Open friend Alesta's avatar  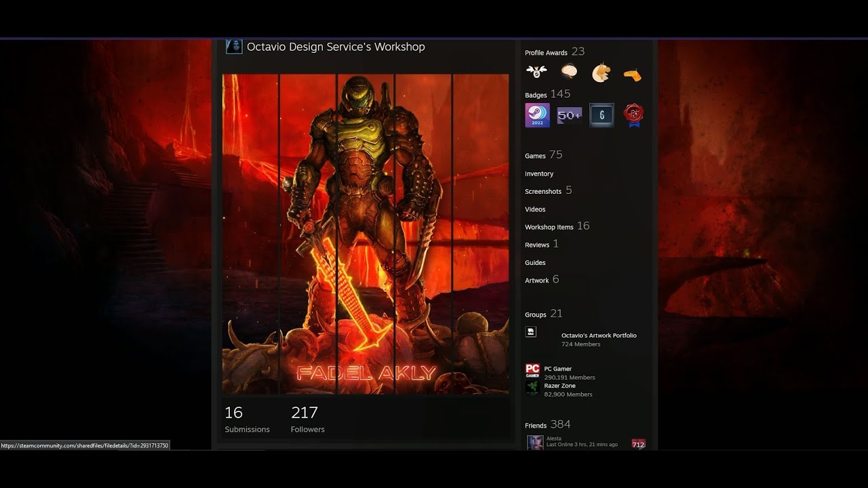tap(535, 442)
